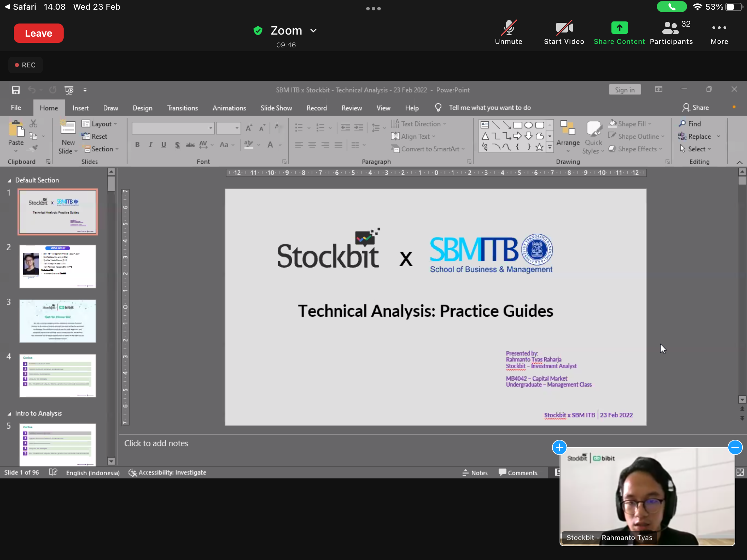Collapse the ribbon with the caret
The width and height of the screenshot is (747, 560).
[739, 162]
